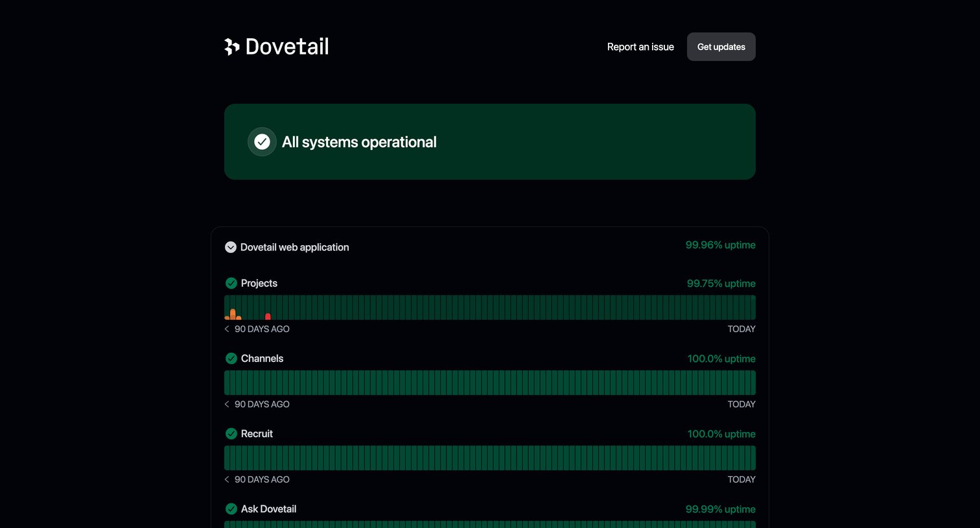Click the 100.0% uptime value for Channels
980x528 pixels.
(721, 359)
